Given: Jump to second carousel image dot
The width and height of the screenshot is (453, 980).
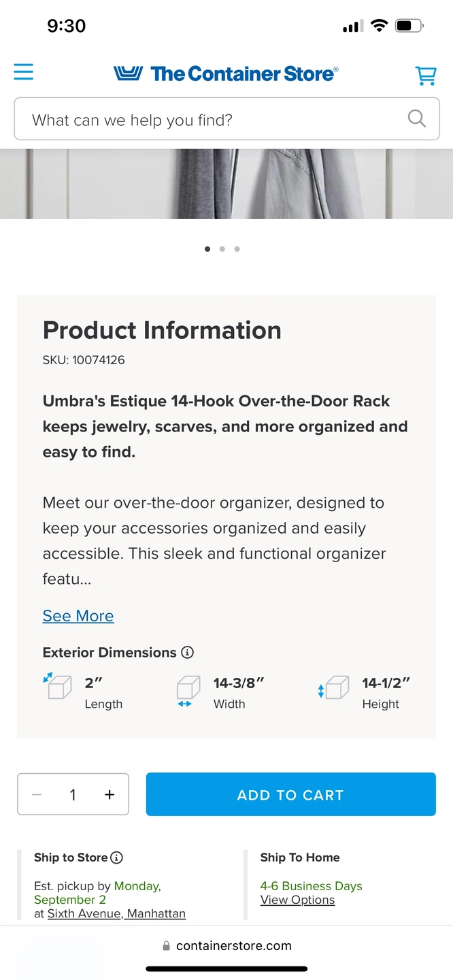Looking at the screenshot, I should point(222,249).
